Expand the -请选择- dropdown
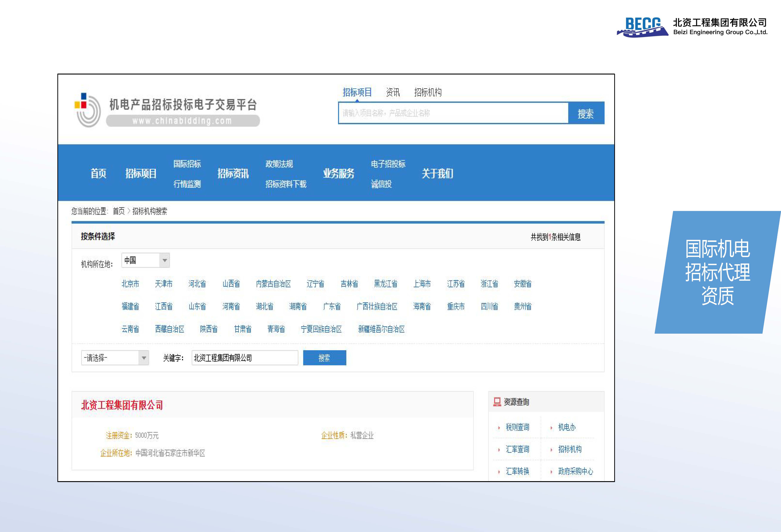Viewport: 781px width, 532px height. coord(115,358)
